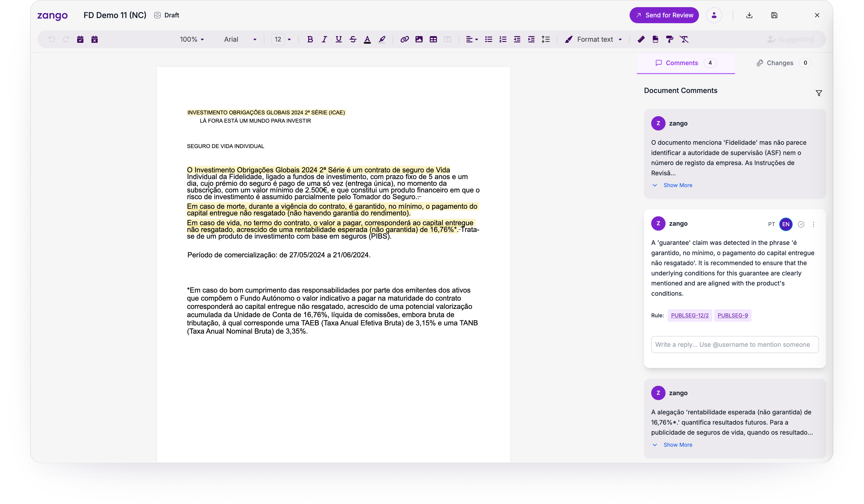
Task: Toggle italic formatting
Action: pyautogui.click(x=324, y=39)
